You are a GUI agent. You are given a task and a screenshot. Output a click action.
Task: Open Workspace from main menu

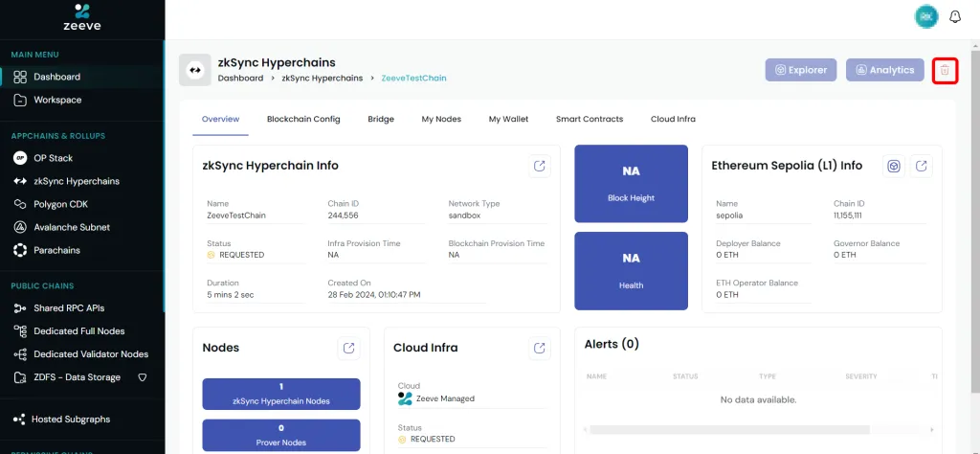(x=57, y=100)
